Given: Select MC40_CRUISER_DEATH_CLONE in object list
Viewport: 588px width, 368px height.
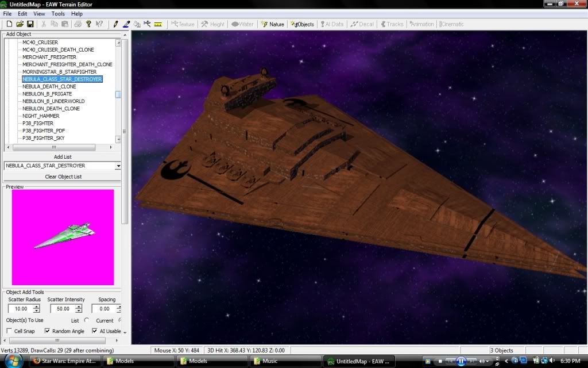Looking at the screenshot, I should tap(58, 49).
